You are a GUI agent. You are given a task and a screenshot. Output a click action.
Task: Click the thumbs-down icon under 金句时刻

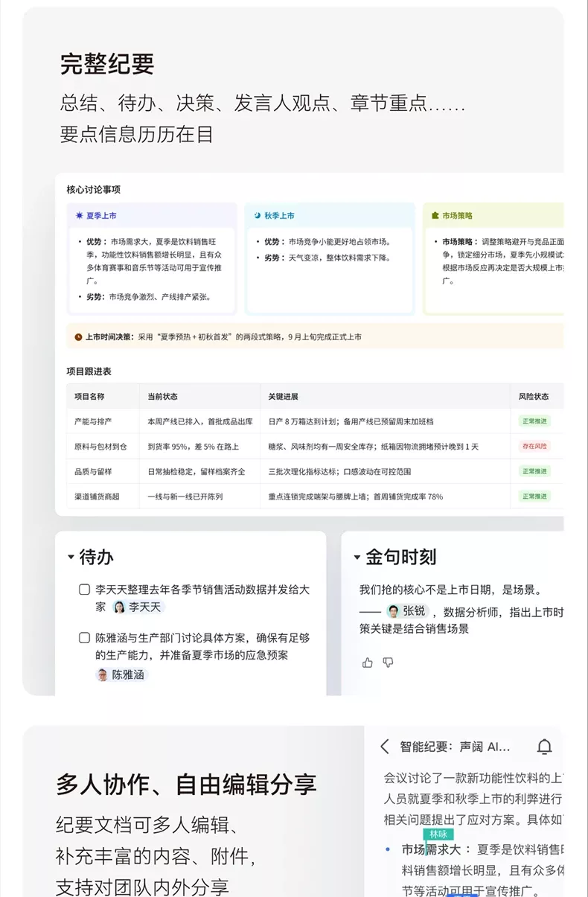388,663
